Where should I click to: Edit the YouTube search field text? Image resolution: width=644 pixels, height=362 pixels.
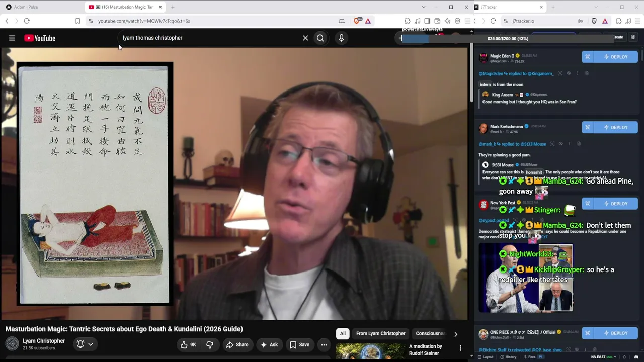point(209,38)
